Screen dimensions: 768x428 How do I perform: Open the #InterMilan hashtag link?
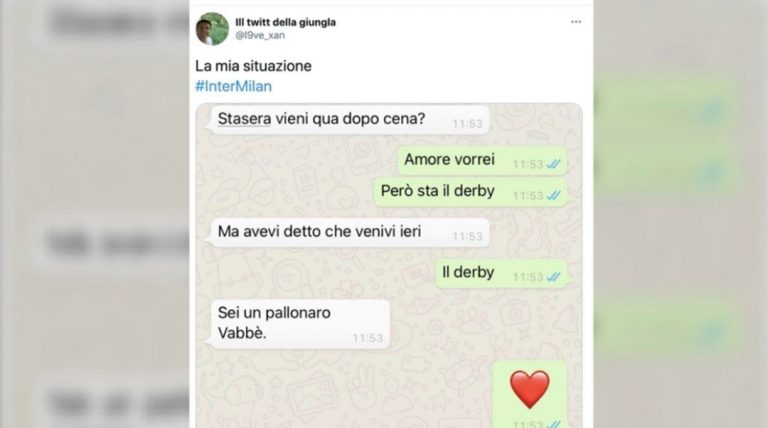(234, 86)
